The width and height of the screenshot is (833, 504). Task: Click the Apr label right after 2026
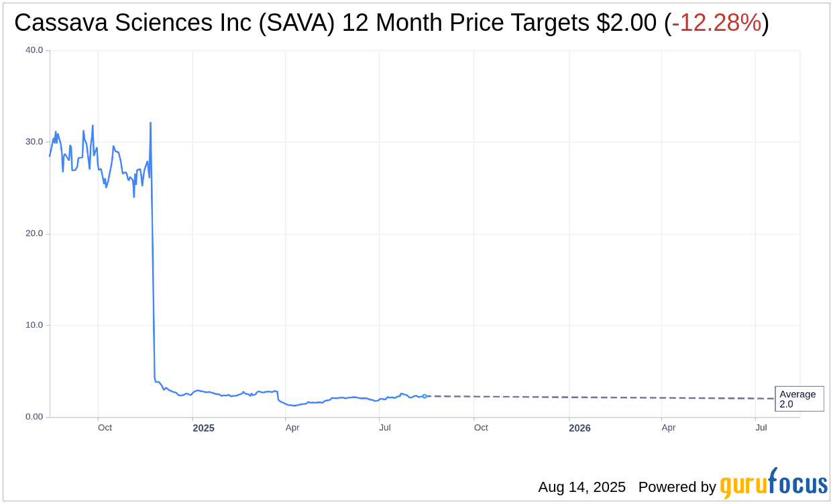pyautogui.click(x=669, y=428)
